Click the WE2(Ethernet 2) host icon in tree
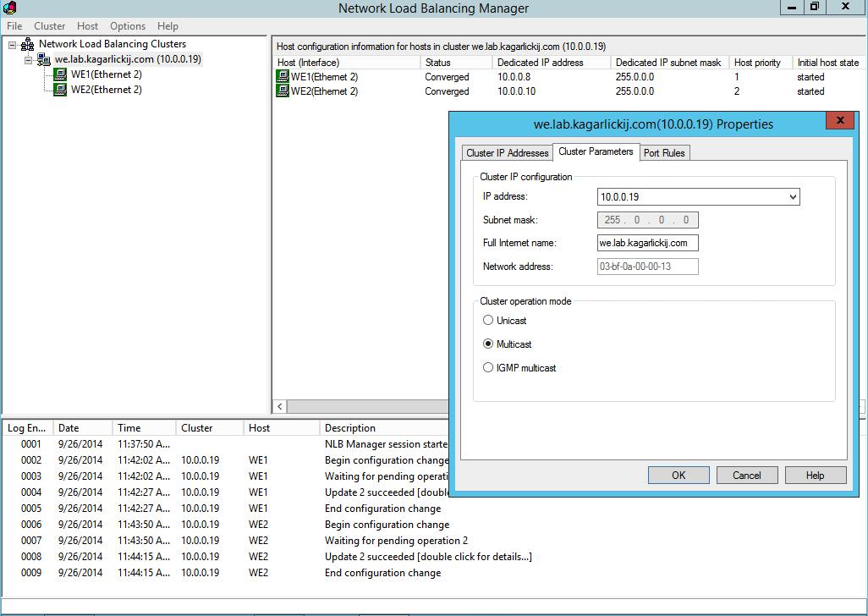 point(60,90)
